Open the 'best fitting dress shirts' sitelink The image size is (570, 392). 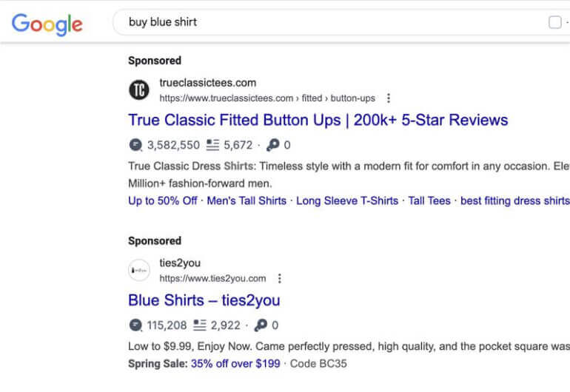(515, 200)
